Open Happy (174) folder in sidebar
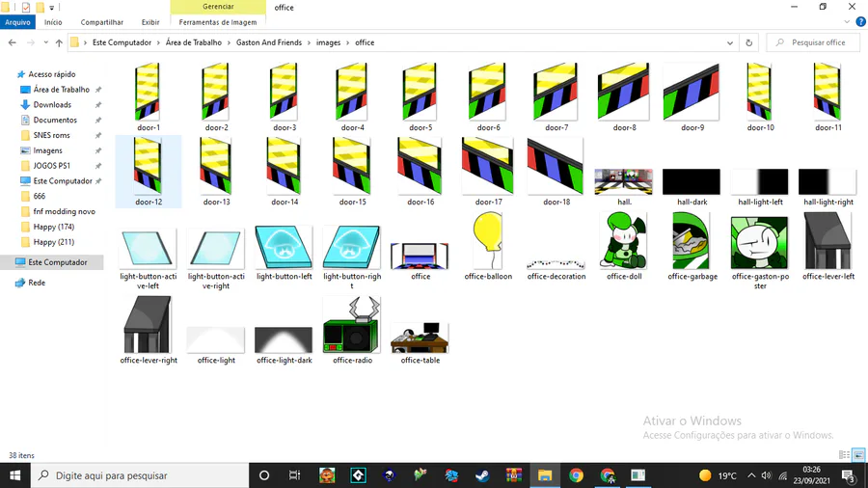The image size is (868, 488). (x=54, y=227)
